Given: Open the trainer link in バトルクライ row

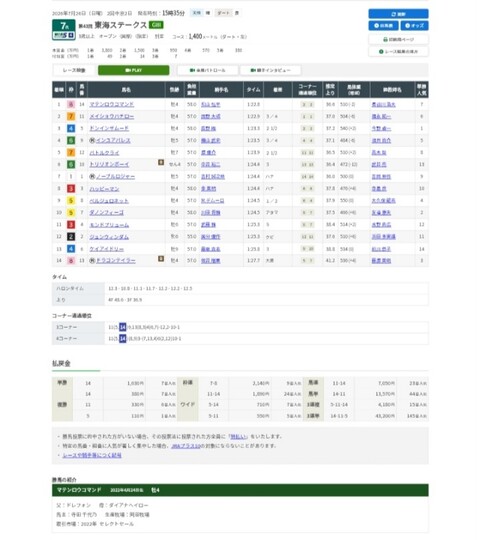Looking at the screenshot, I should coord(379,153).
